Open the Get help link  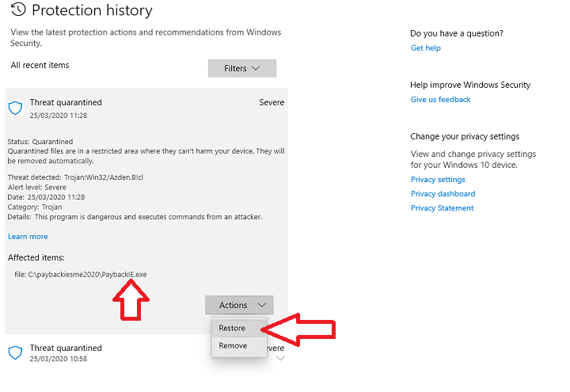(x=425, y=48)
